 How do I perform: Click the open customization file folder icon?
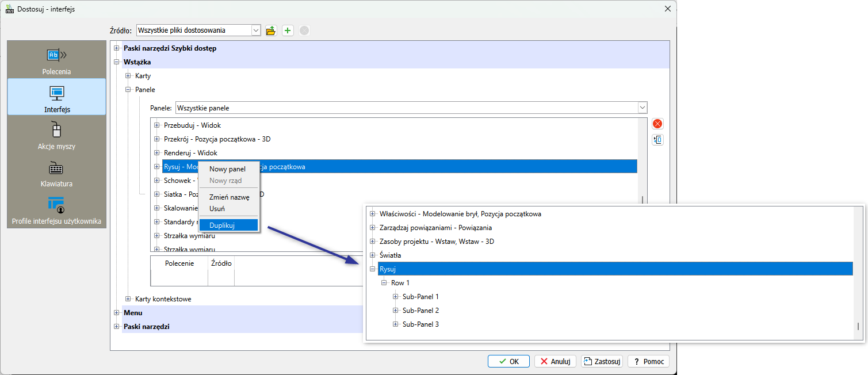pyautogui.click(x=271, y=30)
